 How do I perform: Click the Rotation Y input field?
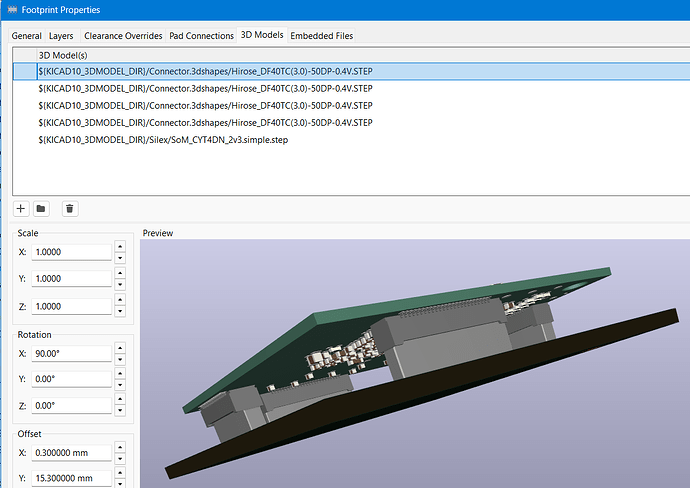tap(72, 379)
